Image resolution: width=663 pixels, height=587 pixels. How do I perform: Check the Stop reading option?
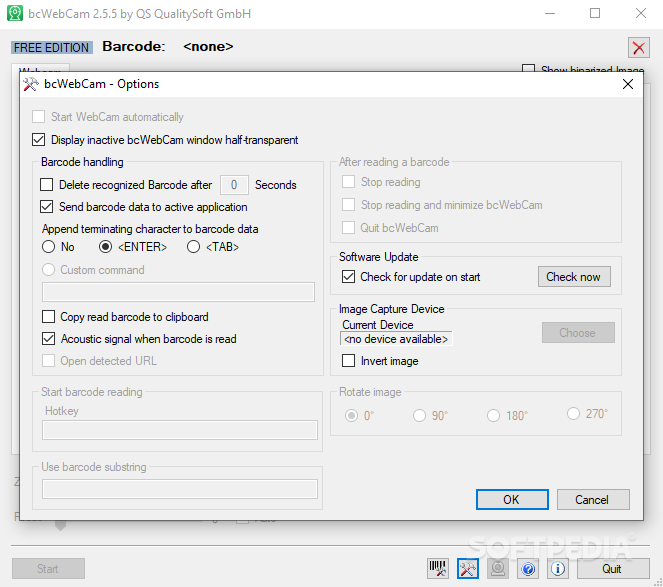click(348, 182)
